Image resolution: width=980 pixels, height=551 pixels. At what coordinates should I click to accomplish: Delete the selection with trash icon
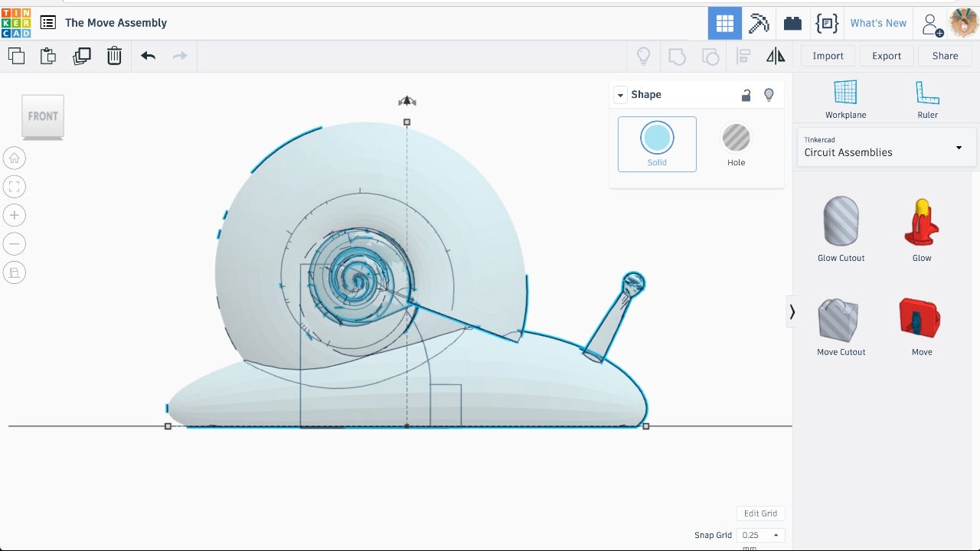coord(114,56)
